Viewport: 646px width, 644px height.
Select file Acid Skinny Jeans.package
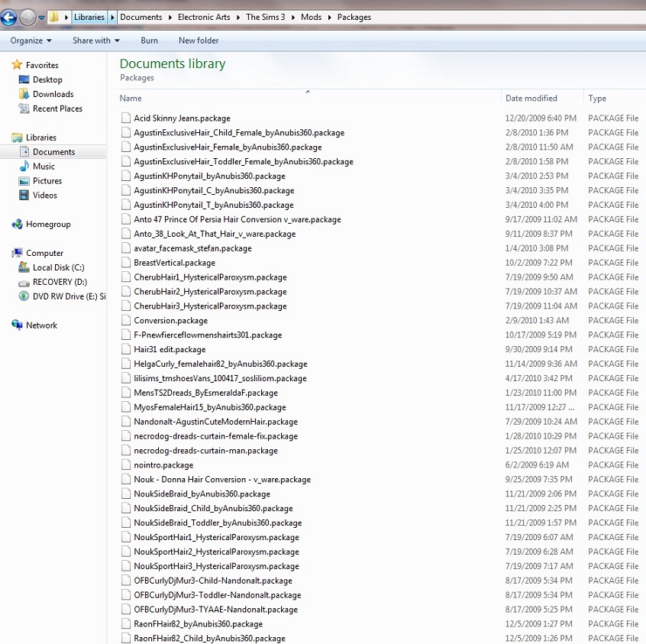[182, 118]
